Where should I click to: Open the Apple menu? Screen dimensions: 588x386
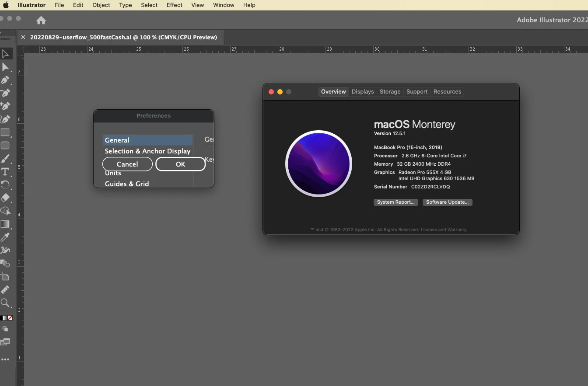point(6,5)
